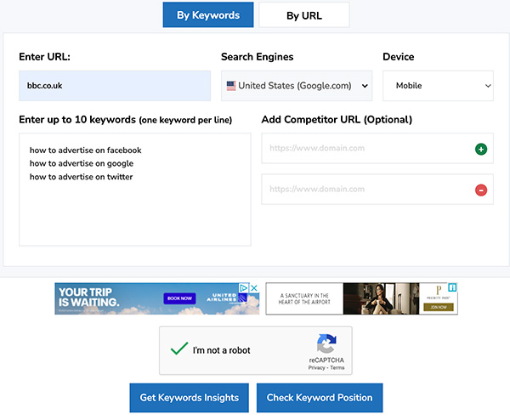Open the Search Engines dropdown
Image resolution: width=510 pixels, height=420 pixels.
(x=297, y=86)
